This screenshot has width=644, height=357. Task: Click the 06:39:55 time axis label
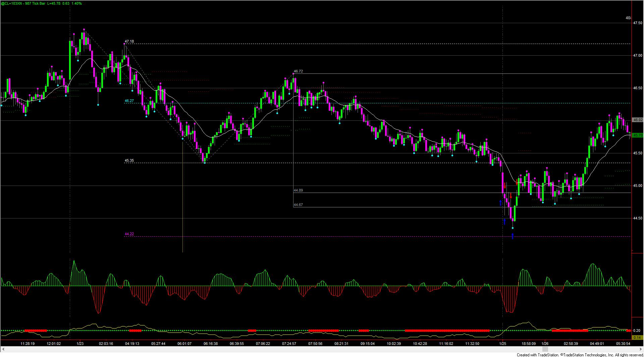coord(237,344)
